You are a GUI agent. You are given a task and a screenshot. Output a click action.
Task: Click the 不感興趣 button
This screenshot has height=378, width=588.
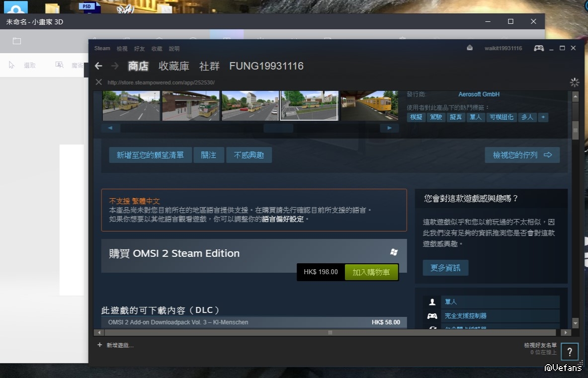[x=249, y=155]
